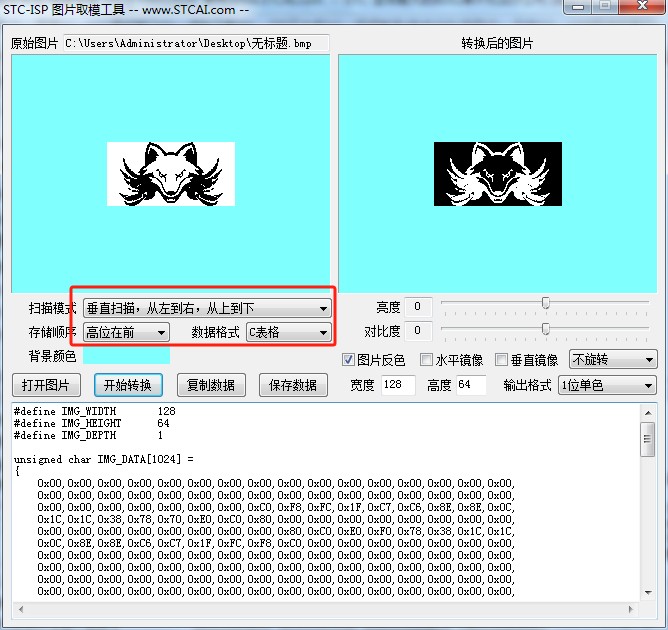Save output with 保存数据 button
The image size is (668, 630).
[x=293, y=385]
